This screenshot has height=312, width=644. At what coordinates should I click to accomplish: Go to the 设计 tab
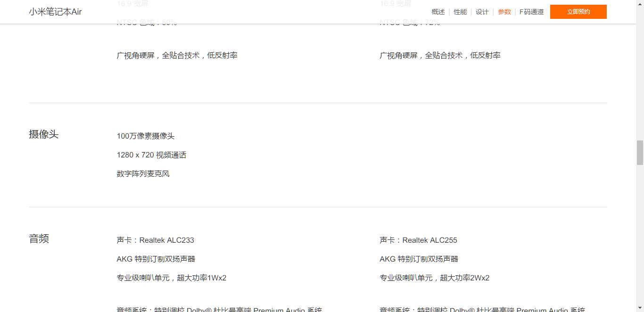click(482, 12)
